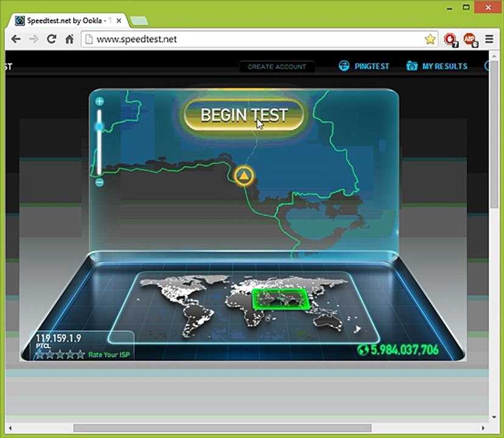Open a new browser tab

point(139,21)
